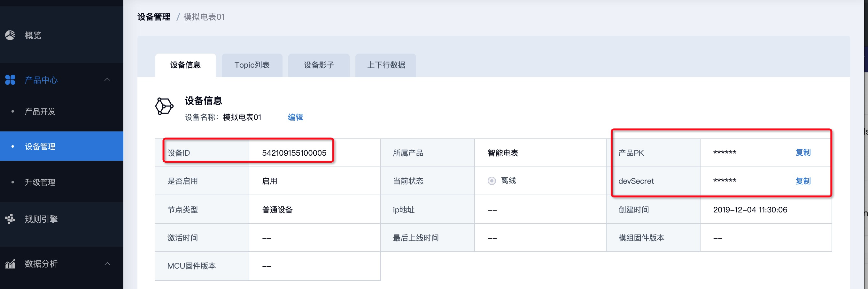Image resolution: width=868 pixels, height=289 pixels.
Task: Click the device ID value 542109155100005
Action: (x=294, y=153)
